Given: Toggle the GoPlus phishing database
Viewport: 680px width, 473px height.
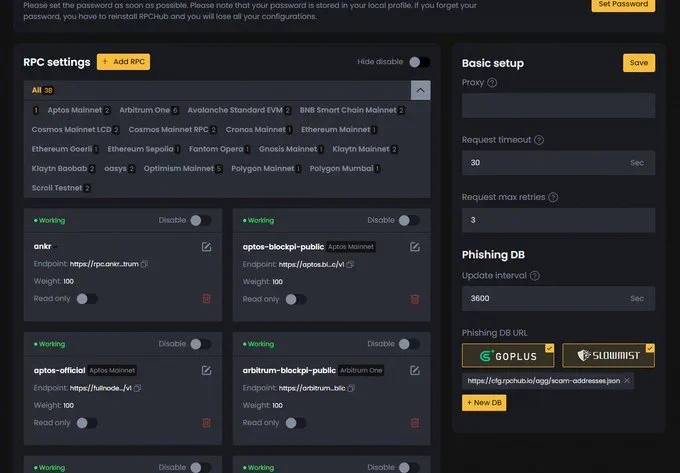Looking at the screenshot, I should point(508,356).
